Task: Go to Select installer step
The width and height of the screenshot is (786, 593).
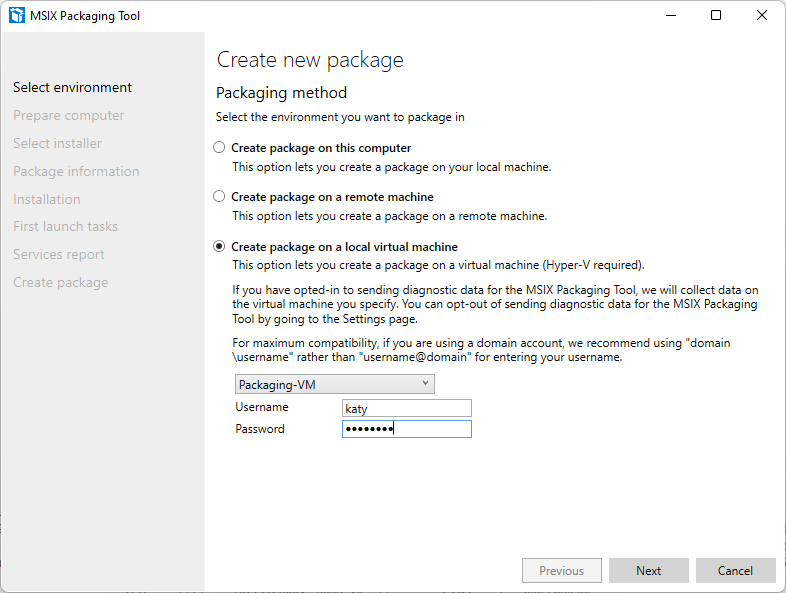Action: [x=57, y=143]
